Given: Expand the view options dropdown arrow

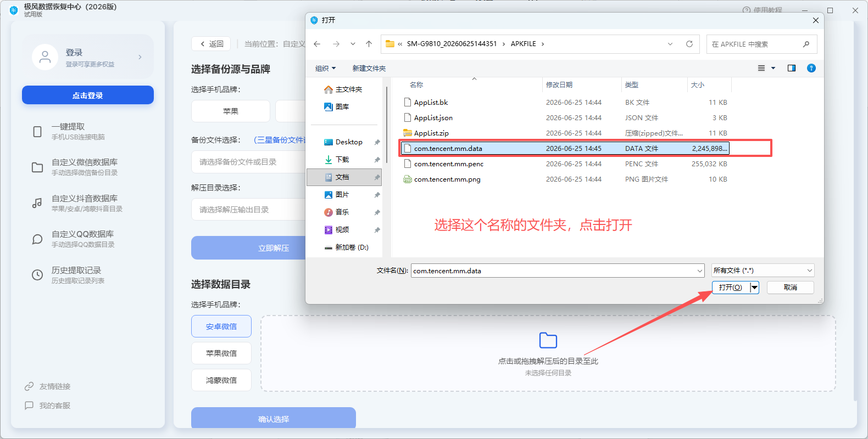Looking at the screenshot, I should (x=773, y=68).
